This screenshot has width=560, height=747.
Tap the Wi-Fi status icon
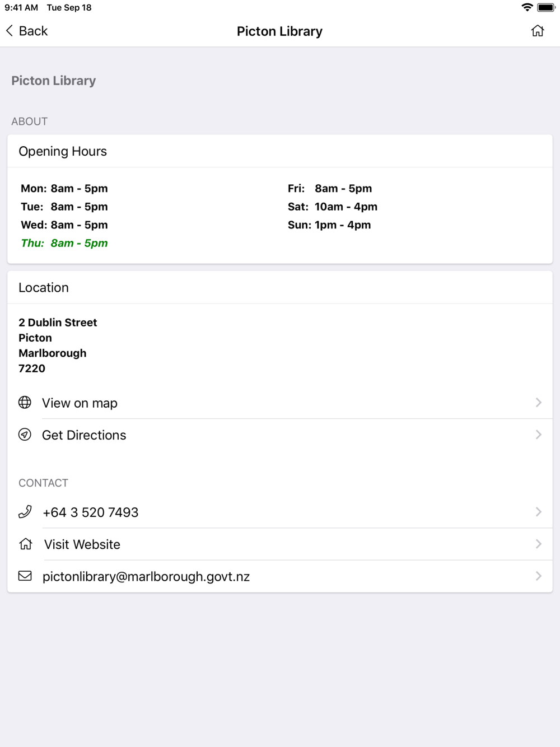[x=527, y=7]
